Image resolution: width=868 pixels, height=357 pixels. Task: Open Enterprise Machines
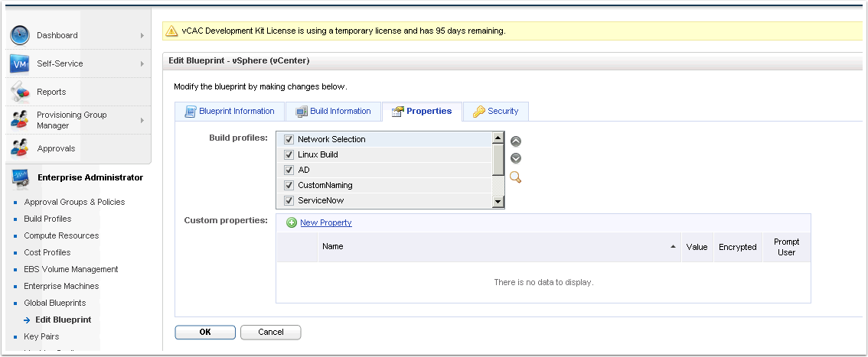pyautogui.click(x=61, y=286)
